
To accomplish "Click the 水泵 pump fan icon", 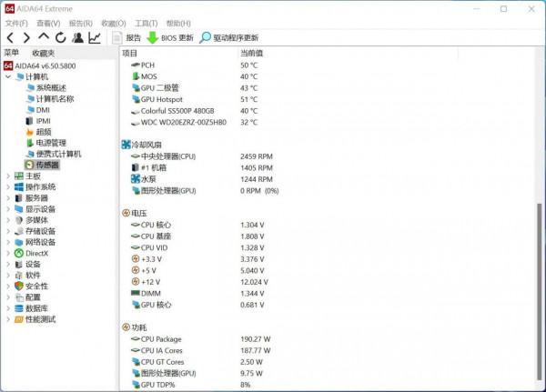I will coord(136,179).
